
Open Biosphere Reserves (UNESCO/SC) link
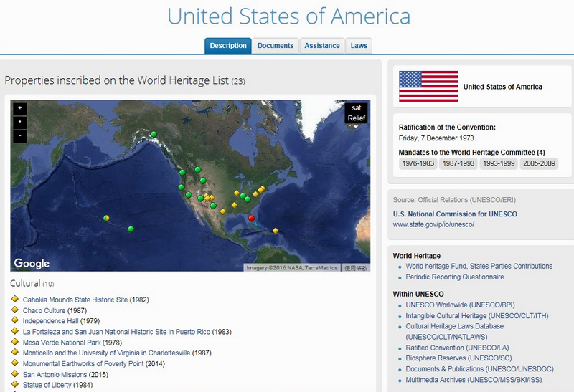tap(458, 358)
